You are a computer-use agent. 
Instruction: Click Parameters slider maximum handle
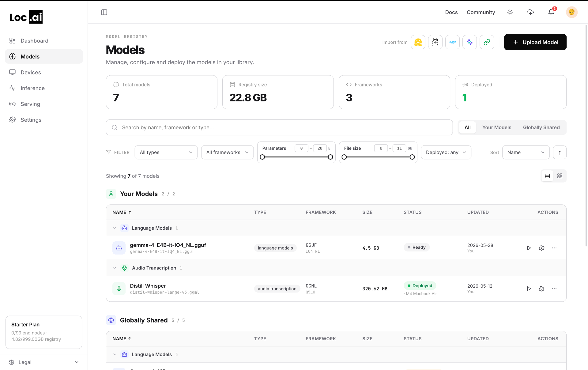[330, 157]
